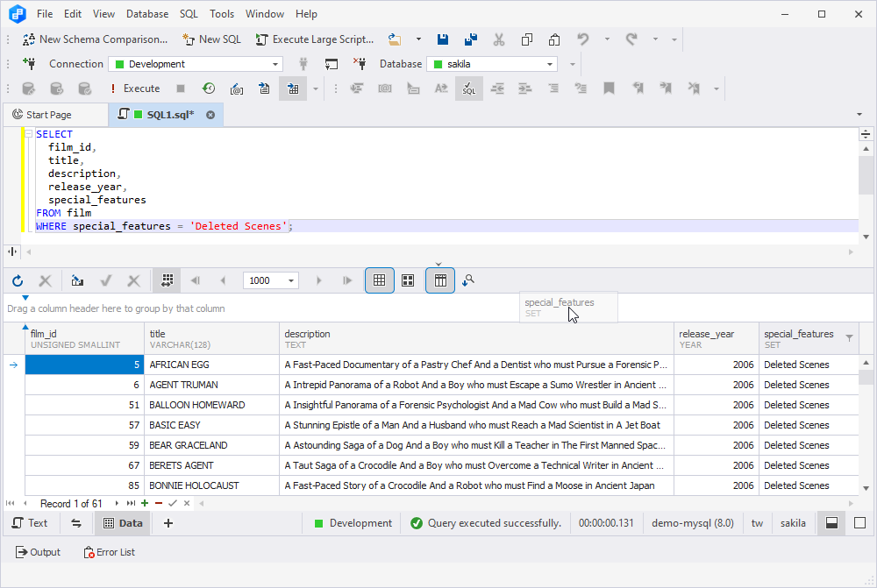The width and height of the screenshot is (877, 588).
Task: Toggle single pane layout in status bar
Action: [x=860, y=523]
